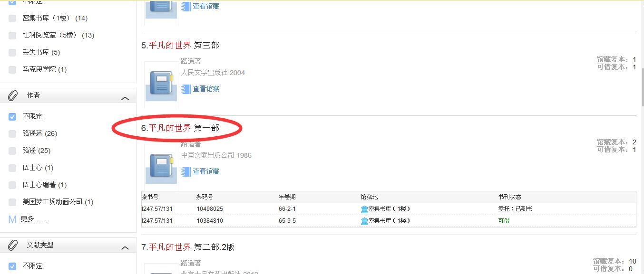Click the green 可借 status
The width and height of the screenshot is (644, 274).
tap(504, 221)
